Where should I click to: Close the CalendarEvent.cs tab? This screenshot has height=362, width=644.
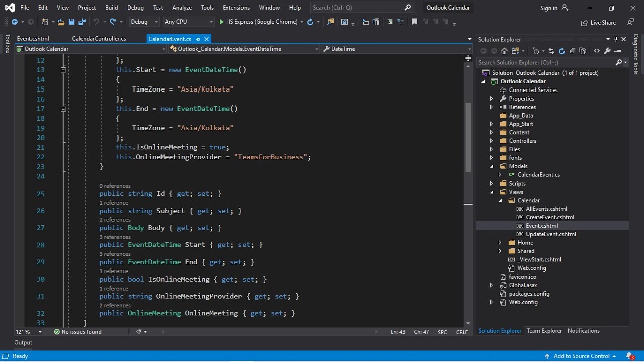click(207, 39)
